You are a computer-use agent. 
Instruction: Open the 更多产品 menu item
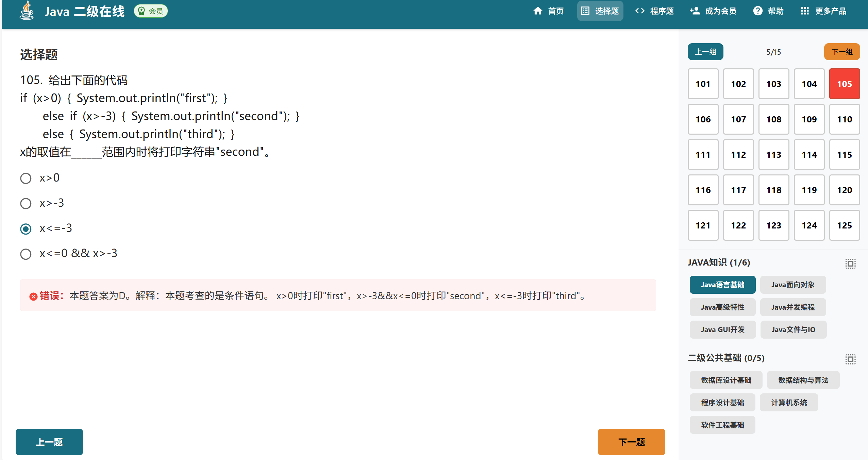tap(824, 11)
